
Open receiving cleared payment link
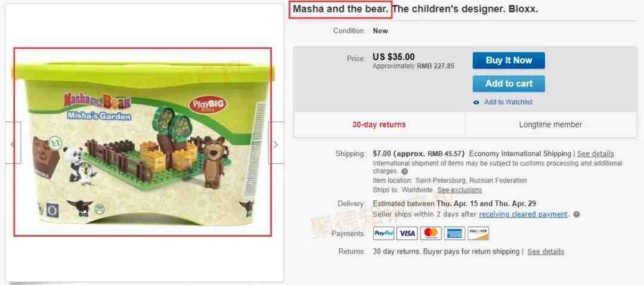[x=524, y=215]
